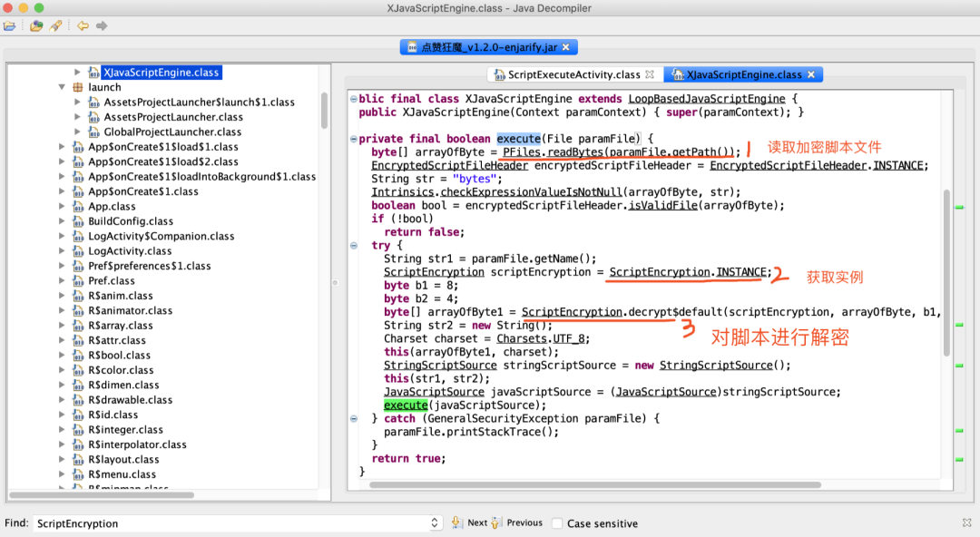Viewport: 980px width, 537px height.
Task: Collapse the execute method fold marker
Action: tap(354, 139)
